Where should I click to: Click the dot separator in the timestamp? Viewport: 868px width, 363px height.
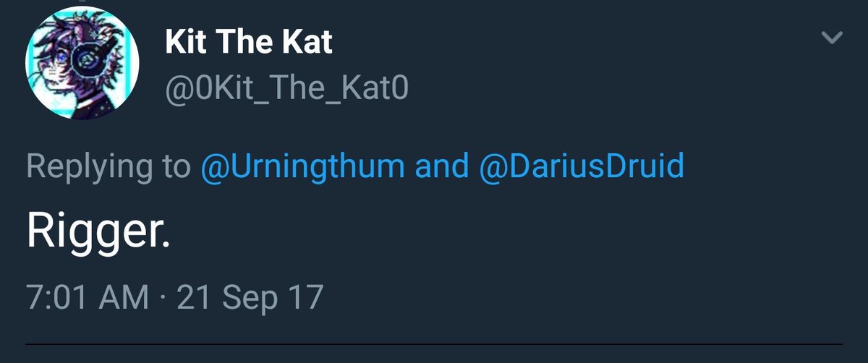(x=163, y=298)
